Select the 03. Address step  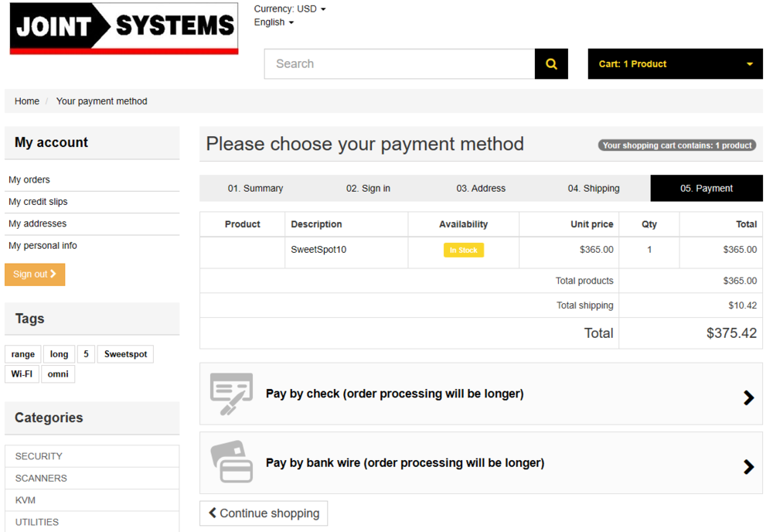click(x=480, y=188)
